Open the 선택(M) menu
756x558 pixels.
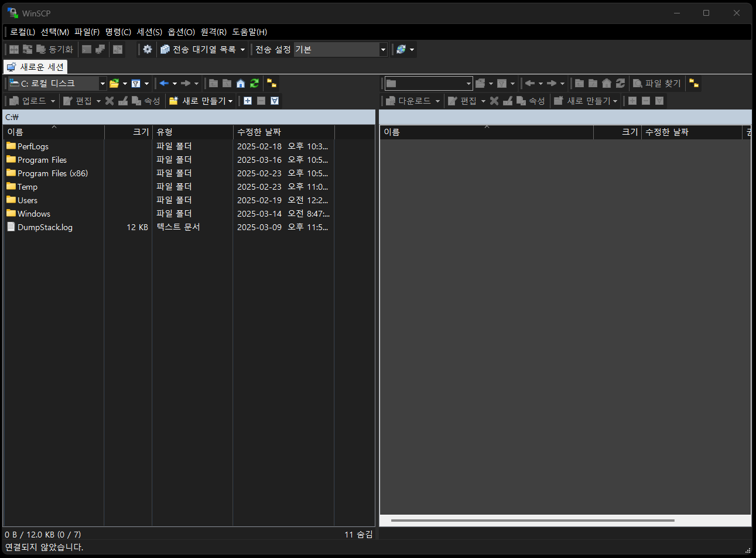(x=55, y=32)
